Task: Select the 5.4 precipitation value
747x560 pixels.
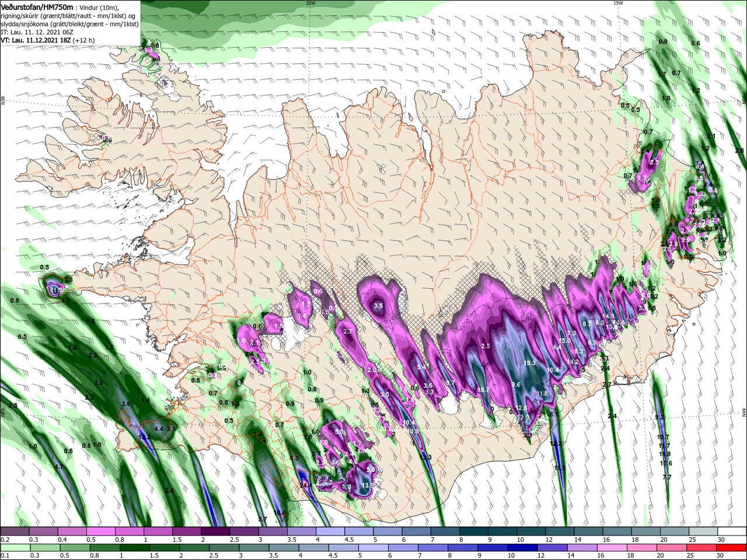Action: click(421, 367)
